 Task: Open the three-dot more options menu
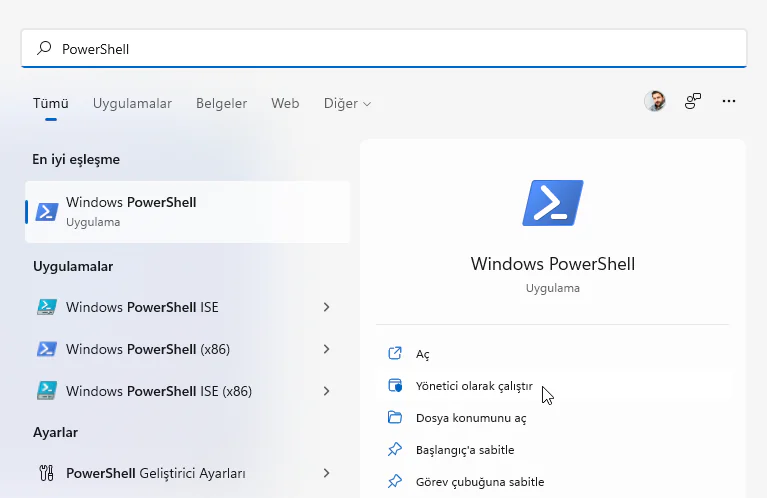point(729,101)
